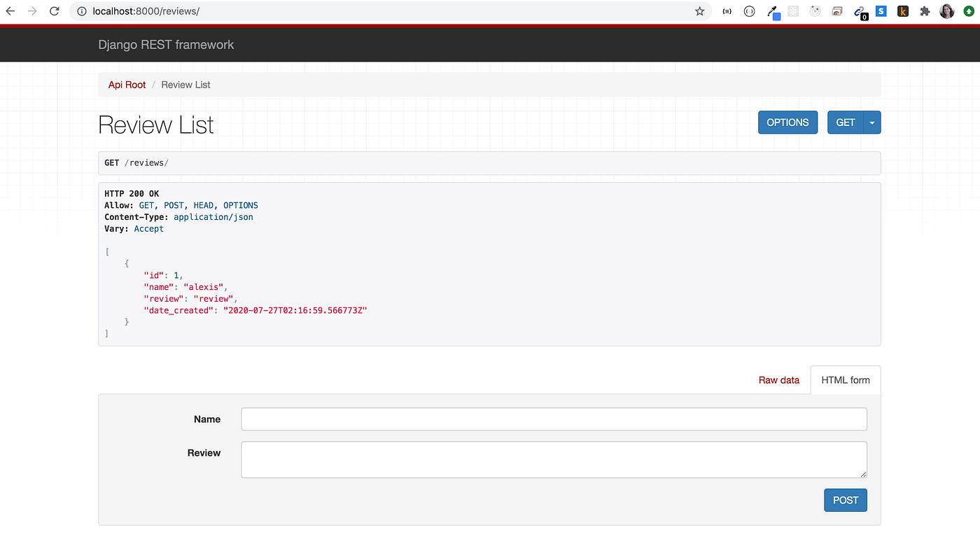
Task: Open the JSON formatter extension icon
Action: (x=727, y=11)
